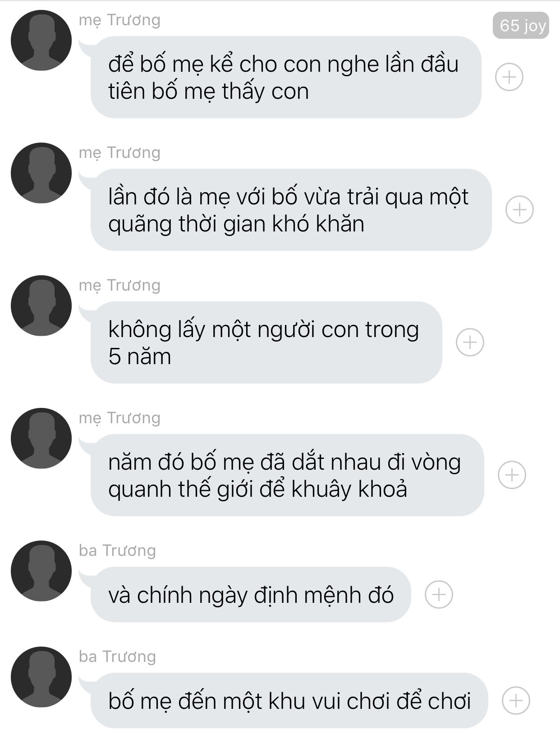The image size is (560, 740).
Task: Open avatar next to 'quanh thế giới' message
Action: [41, 438]
